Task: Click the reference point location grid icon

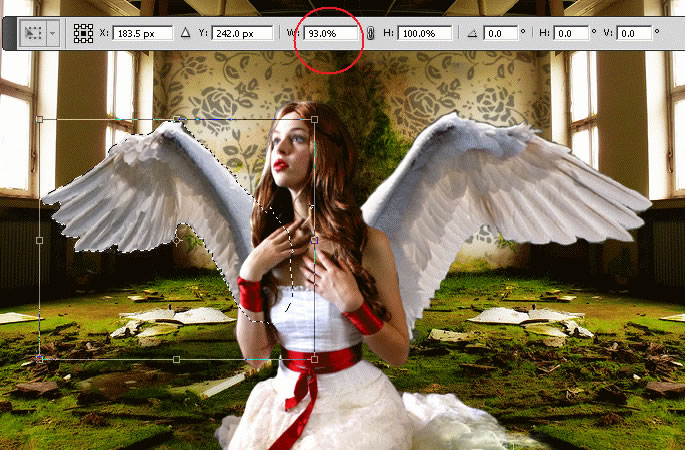Action: 83,33
